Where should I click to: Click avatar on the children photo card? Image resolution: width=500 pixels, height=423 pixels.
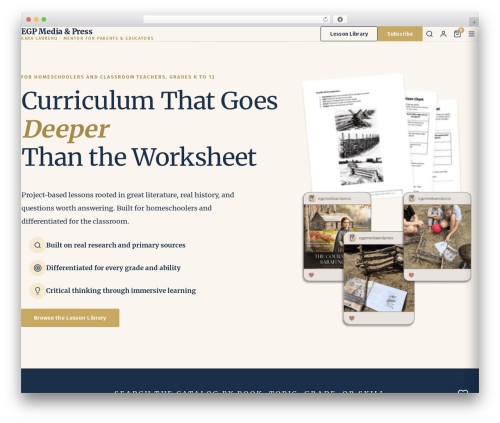click(412, 198)
